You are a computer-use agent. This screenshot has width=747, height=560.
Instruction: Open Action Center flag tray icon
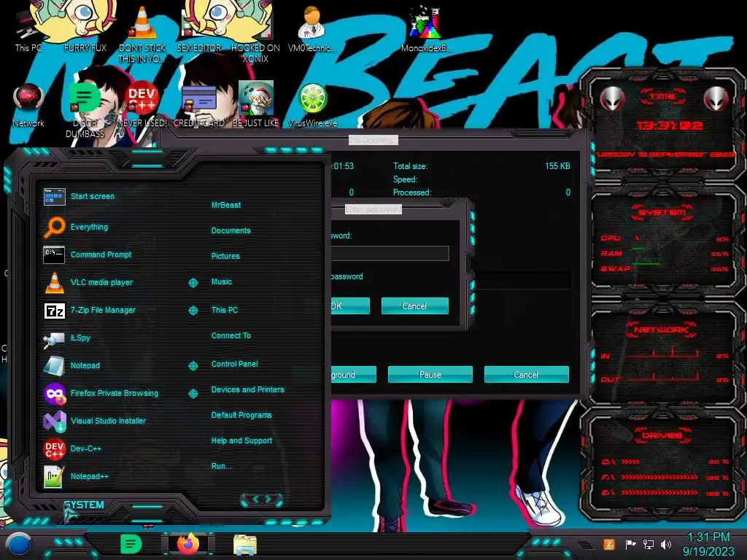630,544
